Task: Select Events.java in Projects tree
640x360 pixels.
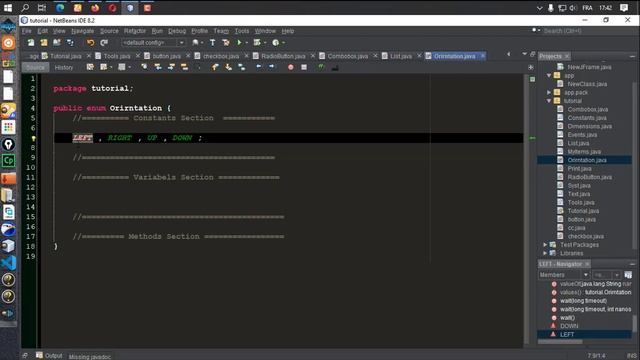Action: pos(582,135)
